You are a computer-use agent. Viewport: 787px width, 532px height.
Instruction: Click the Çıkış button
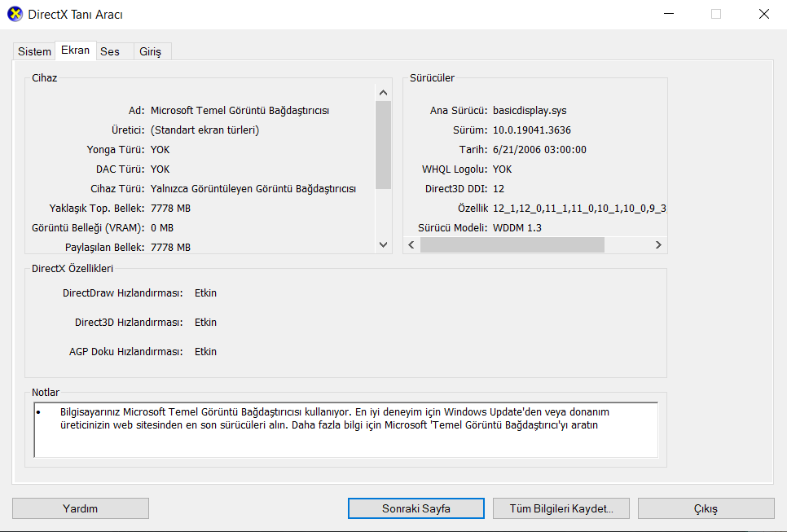pos(706,508)
